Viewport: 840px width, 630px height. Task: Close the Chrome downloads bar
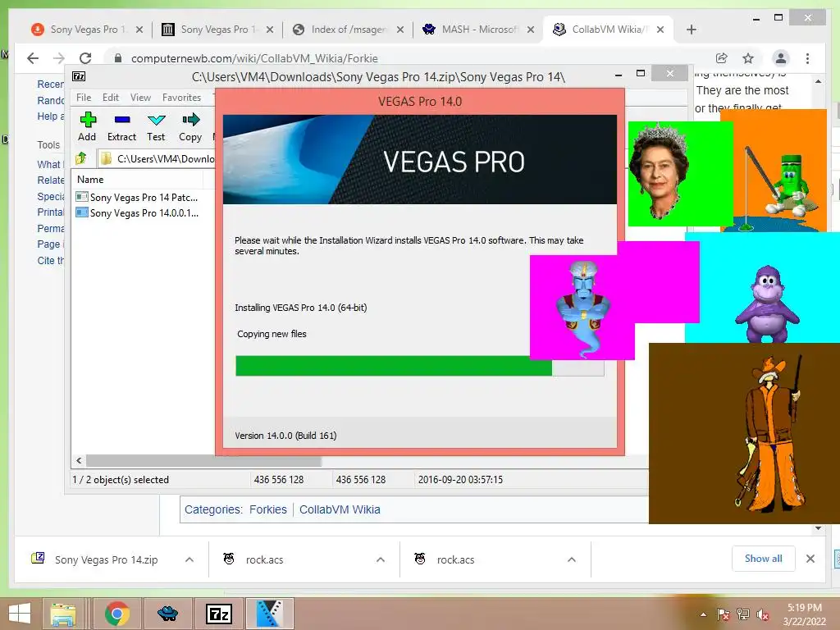[x=810, y=559]
